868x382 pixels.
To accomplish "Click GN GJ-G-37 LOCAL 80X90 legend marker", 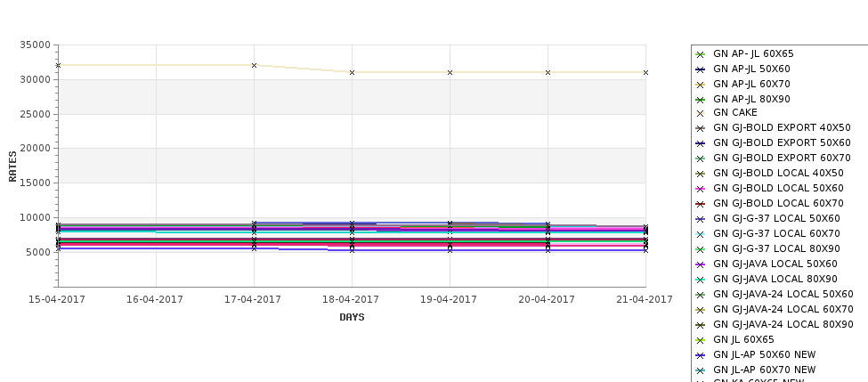I will 701,249.
